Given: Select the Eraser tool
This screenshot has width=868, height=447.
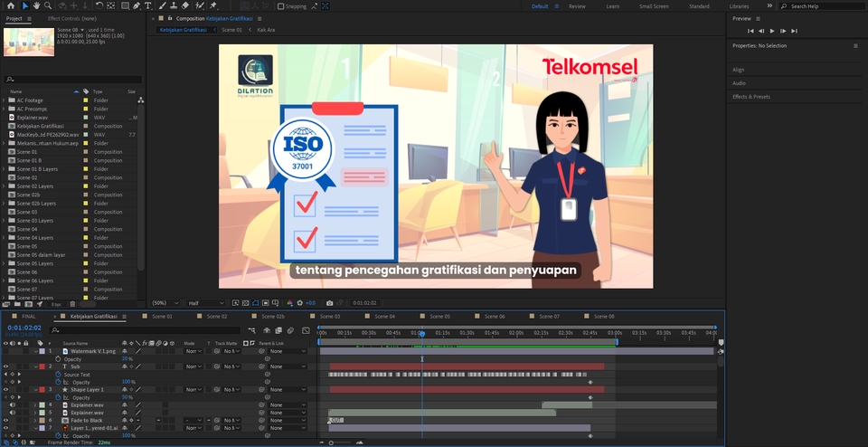Looking at the screenshot, I should pyautogui.click(x=185, y=5).
